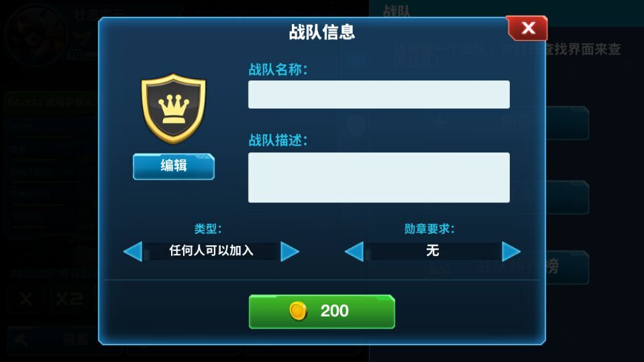The width and height of the screenshot is (644, 362).
Task: Select next team type with right arrow
Action: (x=290, y=251)
